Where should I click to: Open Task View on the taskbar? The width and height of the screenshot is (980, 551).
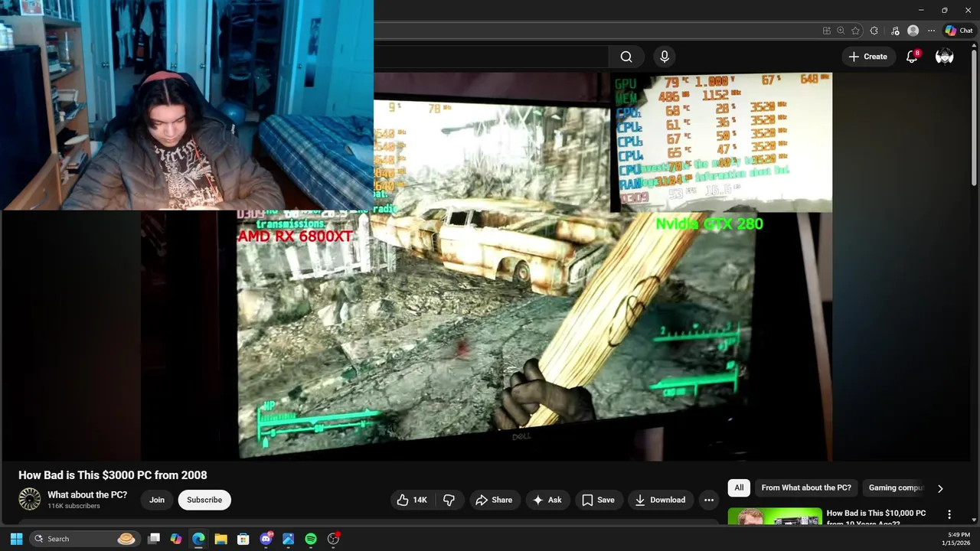point(154,539)
